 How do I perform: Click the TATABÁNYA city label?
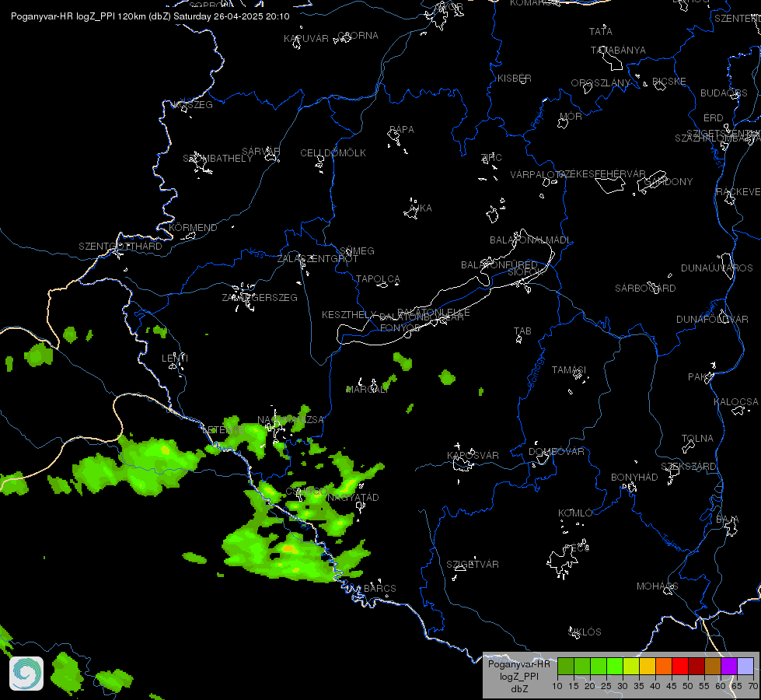point(618,50)
